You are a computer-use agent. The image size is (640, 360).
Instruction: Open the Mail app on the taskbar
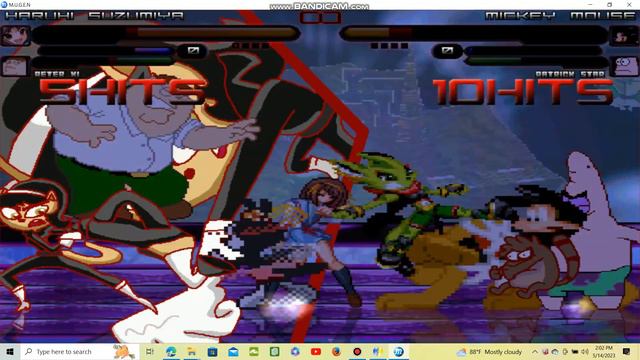pos(233,351)
